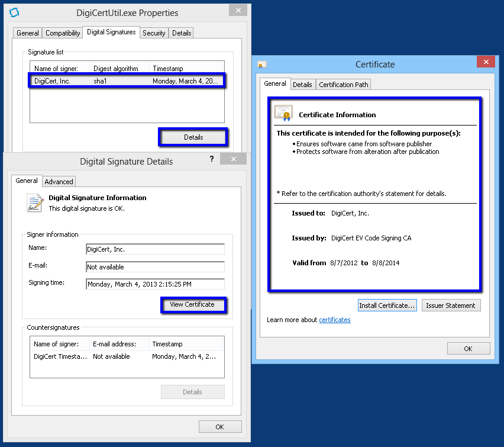Image resolution: width=504 pixels, height=447 pixels.
Task: Click the View Certificate button
Action: (x=192, y=304)
